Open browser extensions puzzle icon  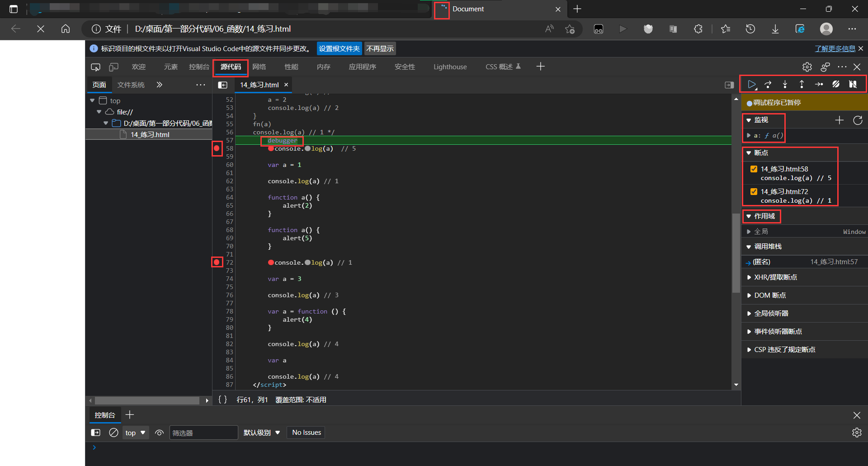tap(698, 29)
